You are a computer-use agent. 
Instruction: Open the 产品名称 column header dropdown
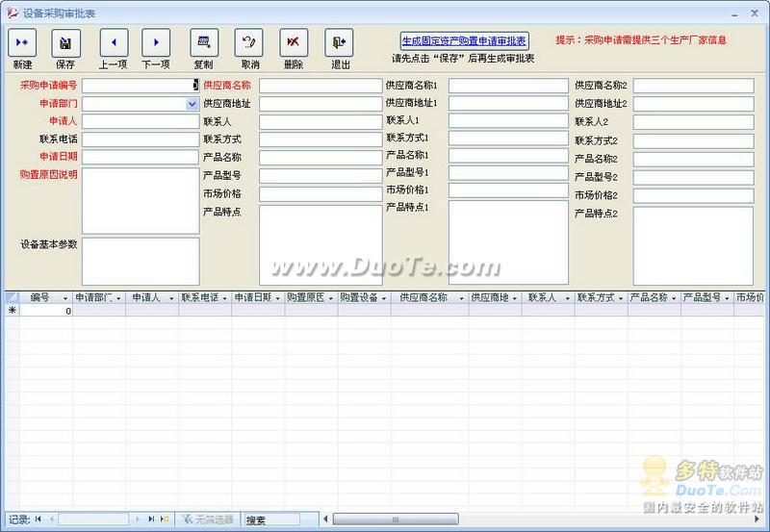(x=673, y=298)
